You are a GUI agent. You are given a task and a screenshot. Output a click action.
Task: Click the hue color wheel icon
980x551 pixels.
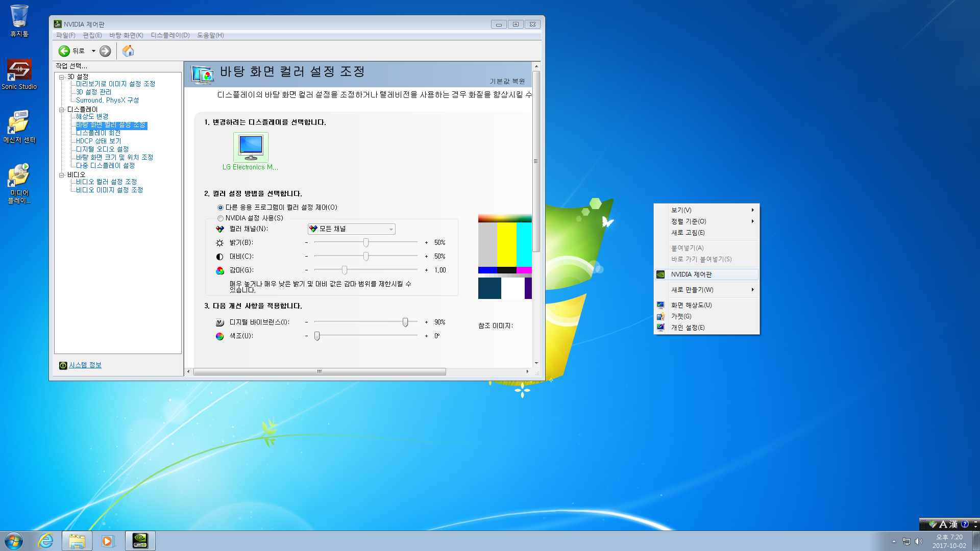coord(220,336)
